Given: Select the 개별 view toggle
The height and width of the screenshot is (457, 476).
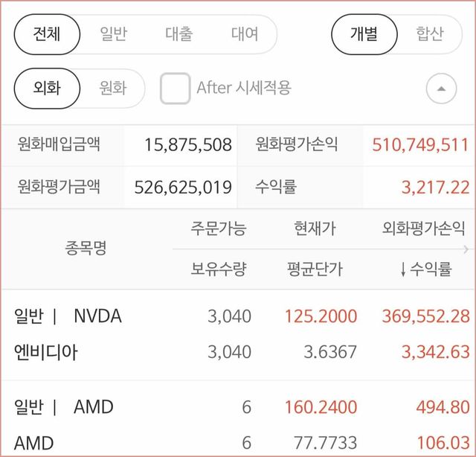Looking at the screenshot, I should [364, 34].
